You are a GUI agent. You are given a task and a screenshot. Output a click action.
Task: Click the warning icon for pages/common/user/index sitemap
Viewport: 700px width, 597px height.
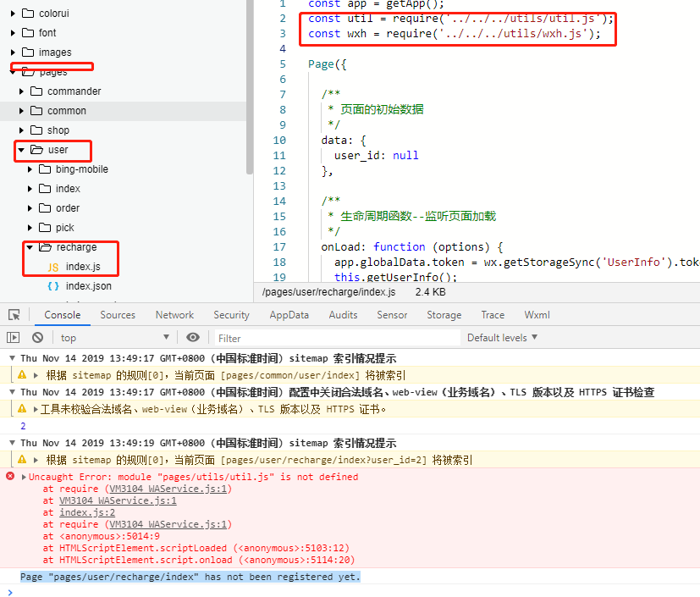point(22,374)
